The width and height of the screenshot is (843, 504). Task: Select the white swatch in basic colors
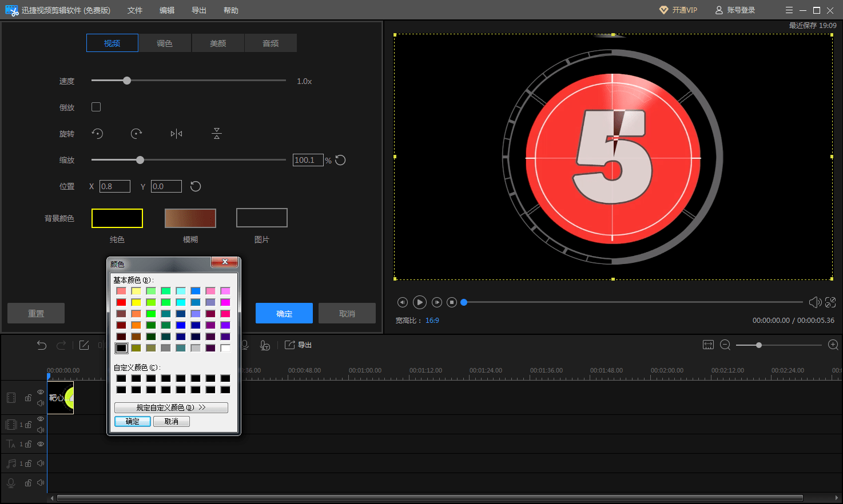click(225, 348)
